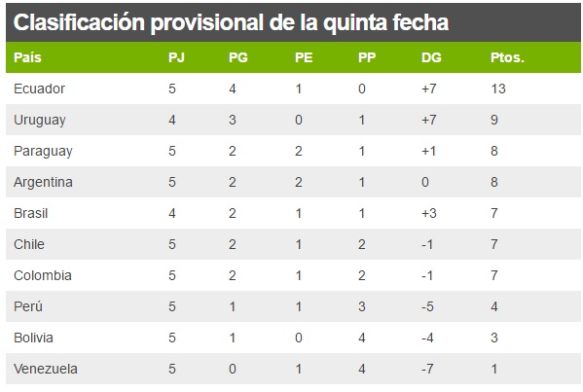Select the DG column header
The width and height of the screenshot is (583, 392).
(431, 57)
